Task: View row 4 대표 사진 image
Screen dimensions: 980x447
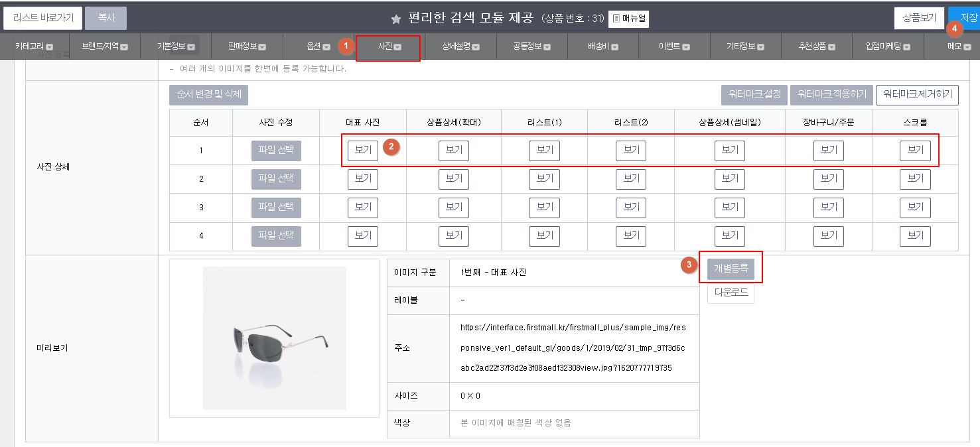Action: [x=363, y=235]
